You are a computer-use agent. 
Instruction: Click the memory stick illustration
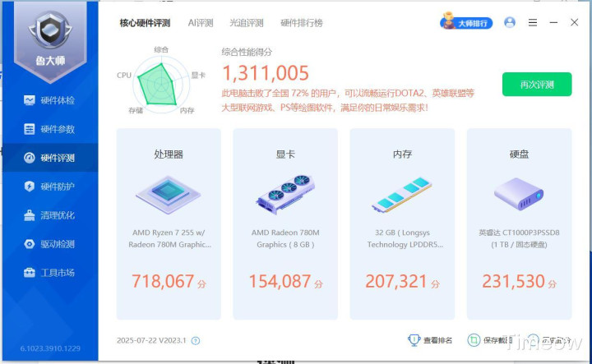pyautogui.click(x=402, y=195)
